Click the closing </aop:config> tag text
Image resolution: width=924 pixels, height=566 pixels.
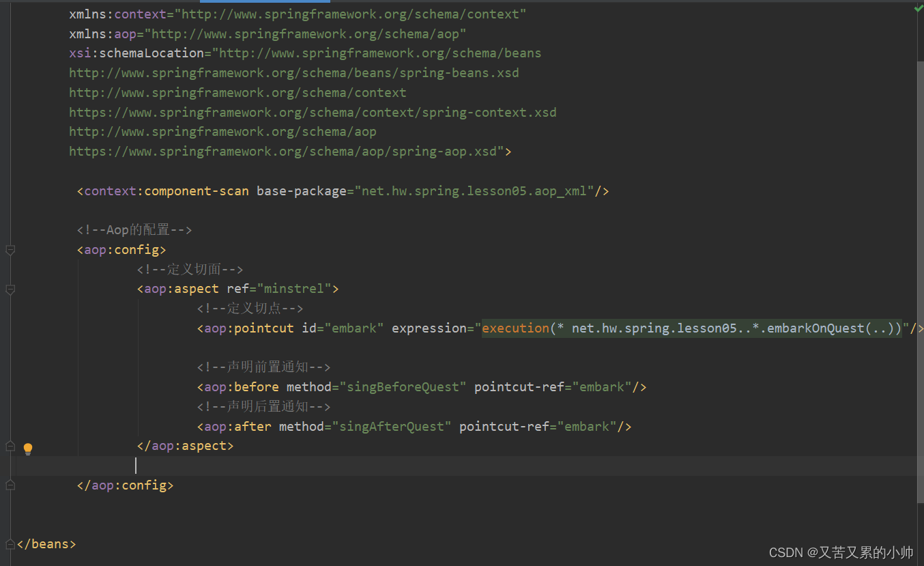tap(125, 485)
